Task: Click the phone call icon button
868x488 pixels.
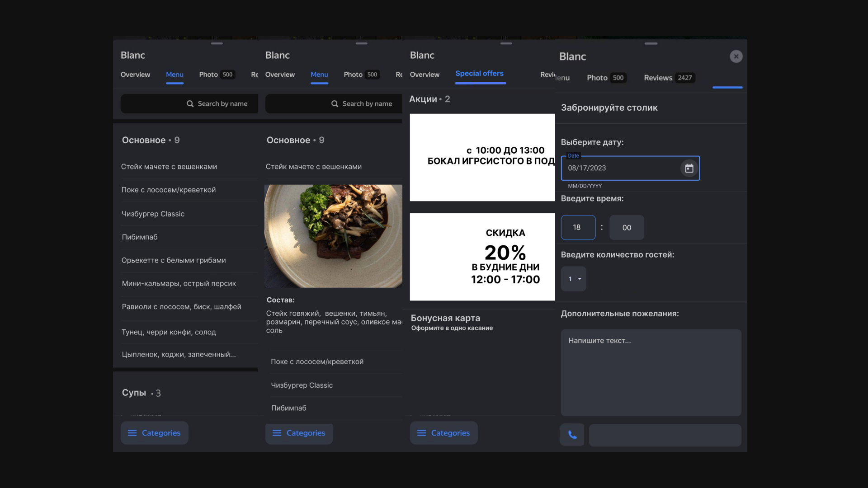Action: (x=572, y=435)
